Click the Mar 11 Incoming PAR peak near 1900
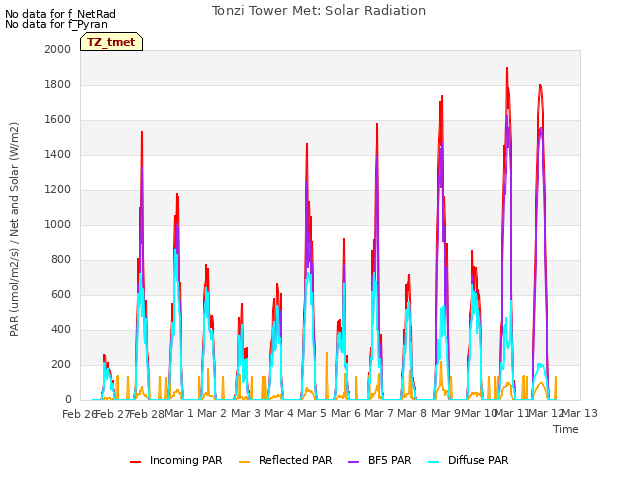 click(507, 69)
